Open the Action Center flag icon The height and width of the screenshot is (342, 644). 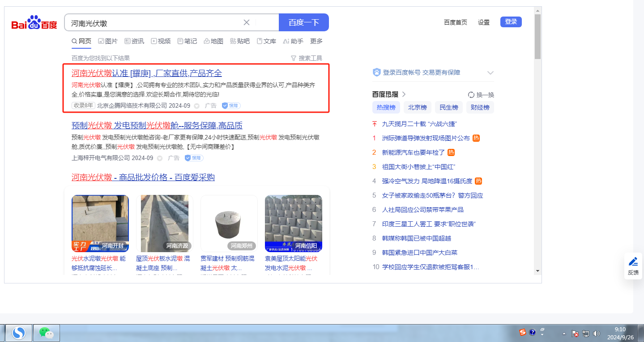(x=576, y=334)
